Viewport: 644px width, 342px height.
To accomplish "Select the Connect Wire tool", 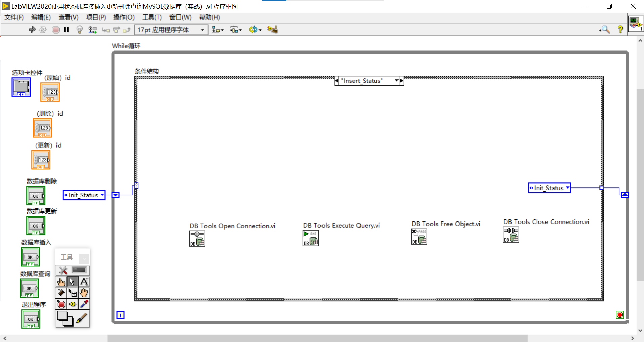I will click(62, 293).
